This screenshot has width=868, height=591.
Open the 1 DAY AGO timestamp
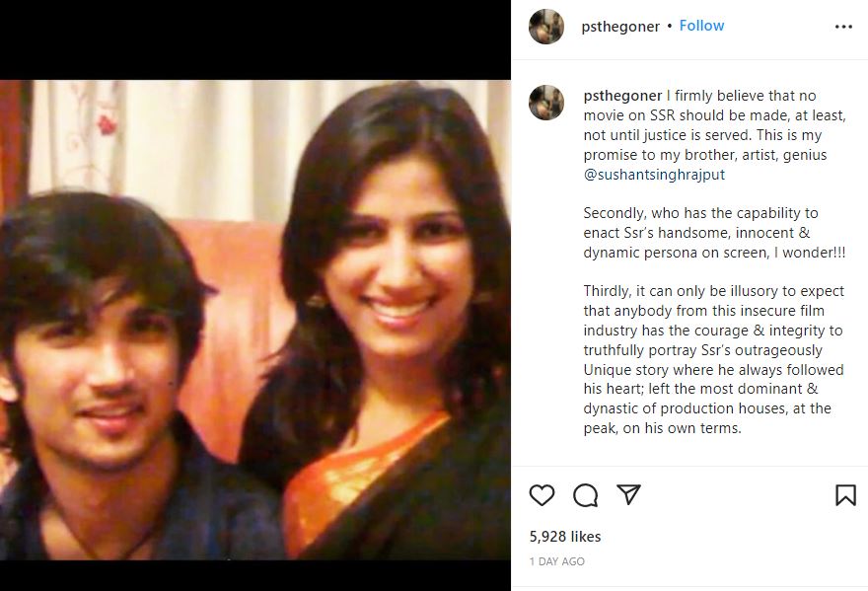(556, 561)
